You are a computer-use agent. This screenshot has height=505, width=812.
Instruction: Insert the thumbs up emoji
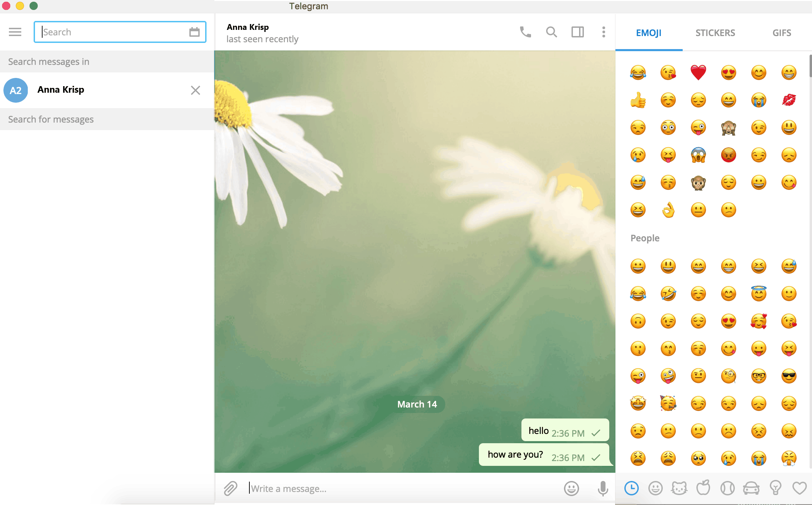[638, 100]
